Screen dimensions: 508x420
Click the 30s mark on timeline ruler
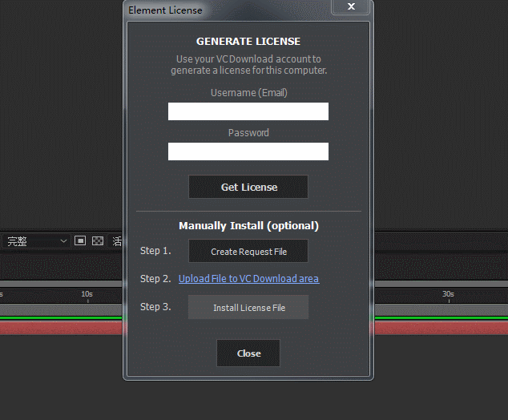pos(448,295)
